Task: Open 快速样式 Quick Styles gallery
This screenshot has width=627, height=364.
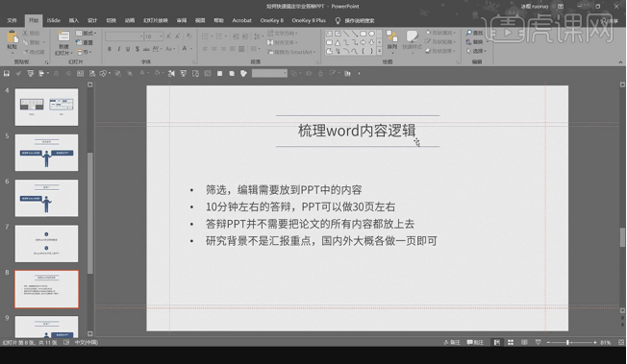Action: point(412,40)
